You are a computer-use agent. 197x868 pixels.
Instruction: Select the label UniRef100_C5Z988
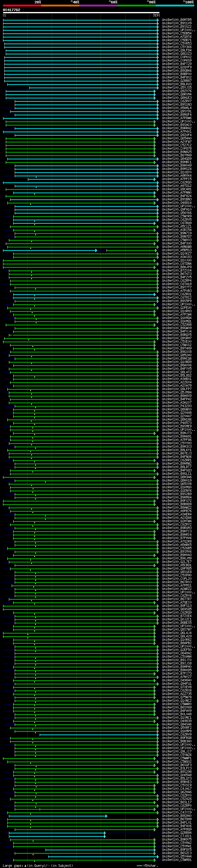(177, 325)
